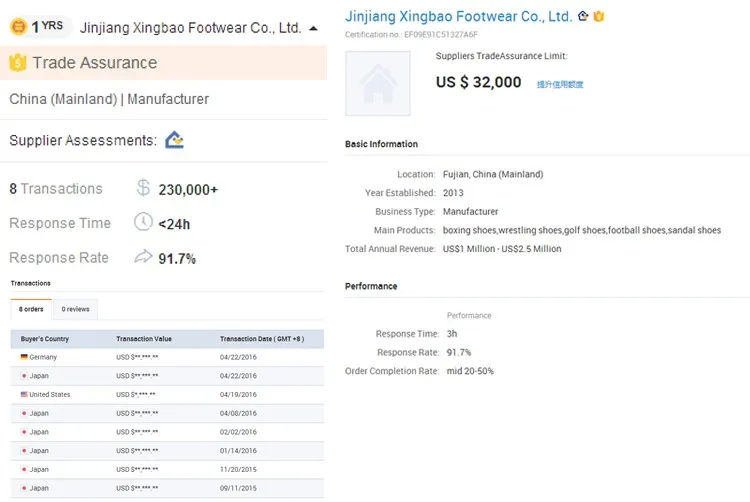Click the Certification no. text line
Viewport: 750px width, 502px height.
[x=411, y=34]
